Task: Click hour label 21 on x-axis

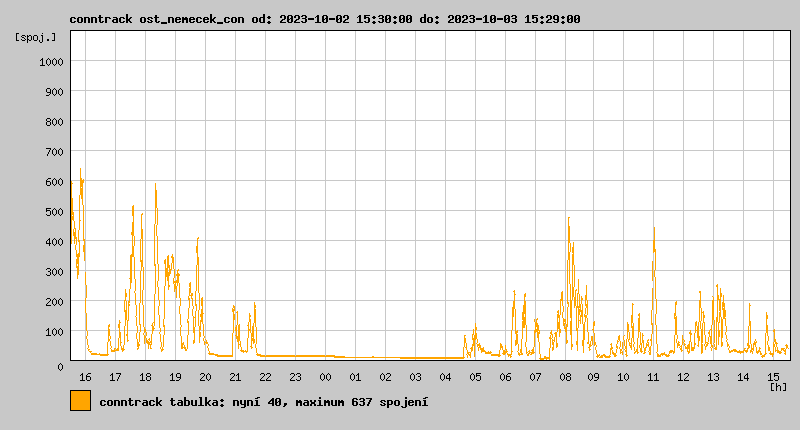Action: click(x=235, y=377)
